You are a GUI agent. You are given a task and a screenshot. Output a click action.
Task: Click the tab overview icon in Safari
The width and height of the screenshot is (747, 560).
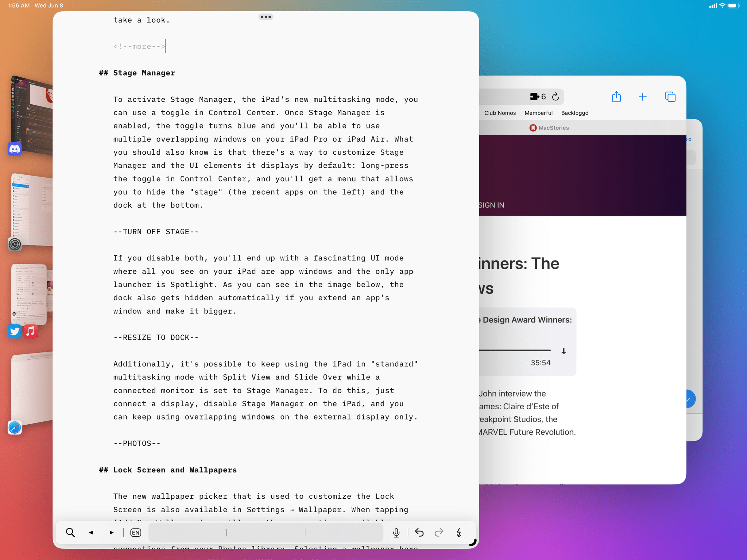669,96
